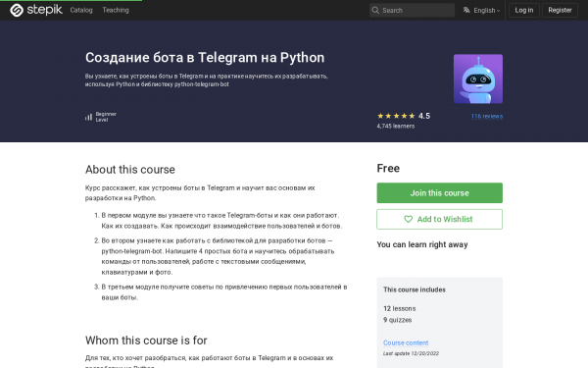
Task: Click the course title heading
Action: [x=205, y=58]
